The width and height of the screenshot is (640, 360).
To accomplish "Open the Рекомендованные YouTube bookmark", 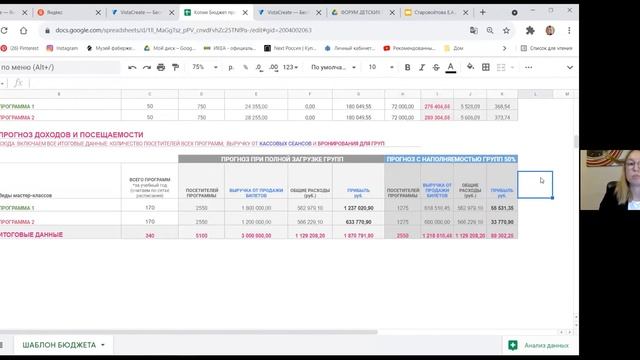I will point(409,48).
